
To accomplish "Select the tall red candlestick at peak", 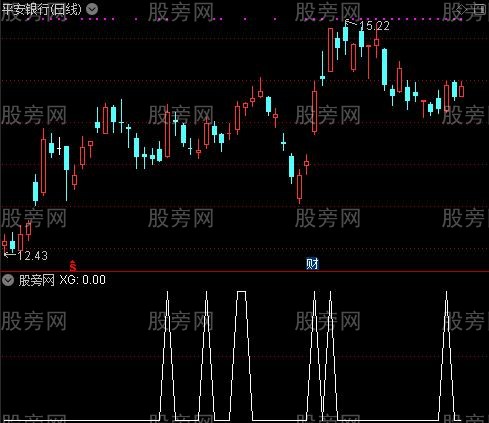I will (330, 50).
